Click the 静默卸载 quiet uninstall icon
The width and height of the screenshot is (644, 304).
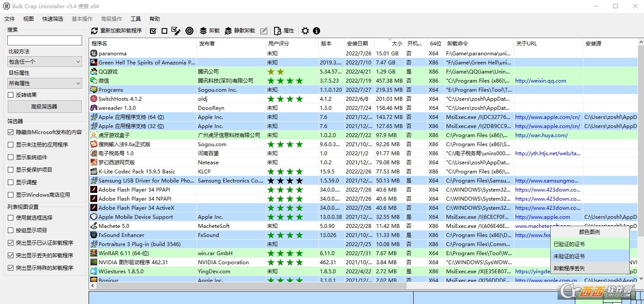point(229,31)
